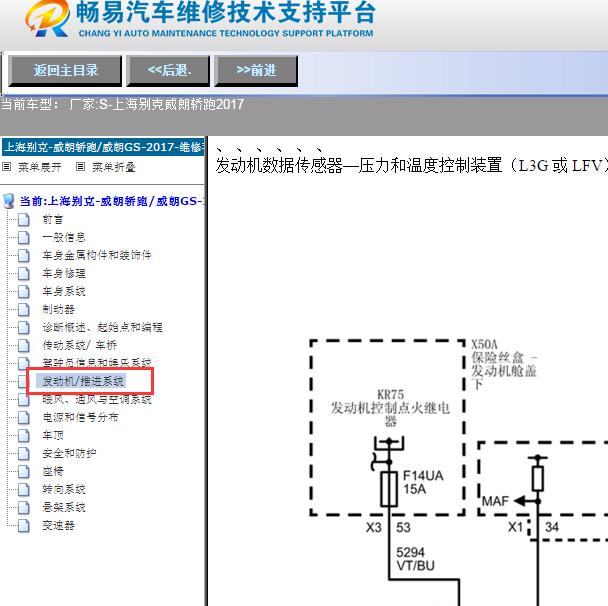Open the 电源和信号分布 tree item
This screenshot has width=608, height=606.
(x=80, y=417)
